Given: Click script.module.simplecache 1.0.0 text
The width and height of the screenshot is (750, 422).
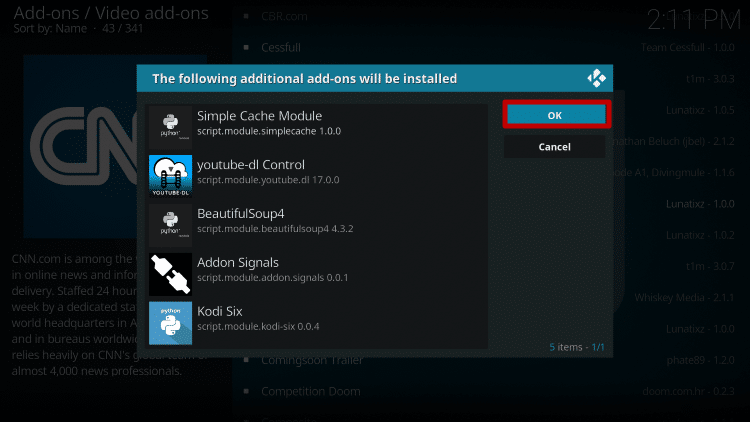Looking at the screenshot, I should tap(269, 131).
